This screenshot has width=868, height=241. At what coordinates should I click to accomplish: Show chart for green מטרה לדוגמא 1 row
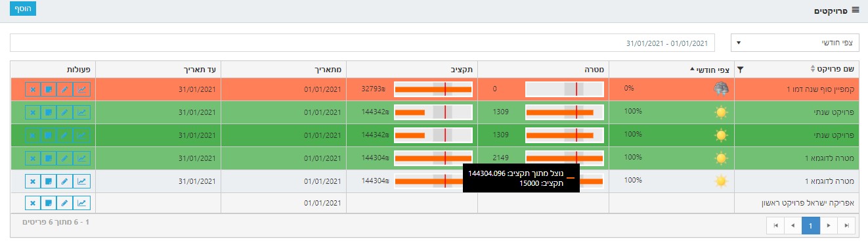[81, 158]
